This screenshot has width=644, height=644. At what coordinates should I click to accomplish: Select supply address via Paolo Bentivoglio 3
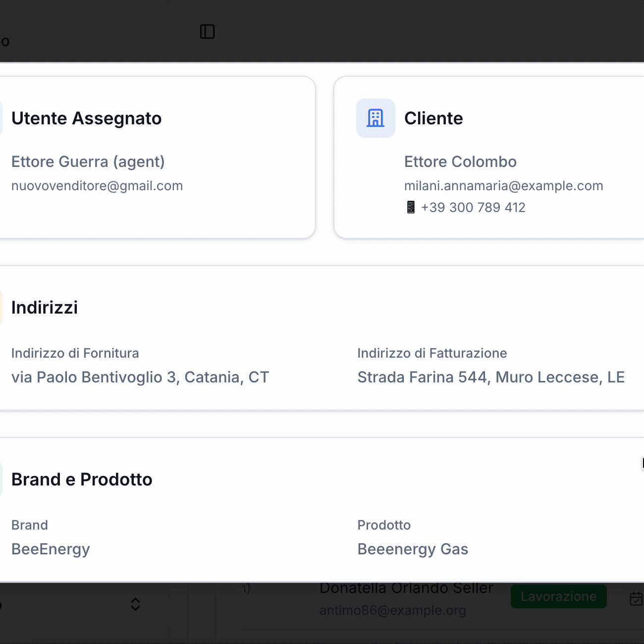pos(140,377)
